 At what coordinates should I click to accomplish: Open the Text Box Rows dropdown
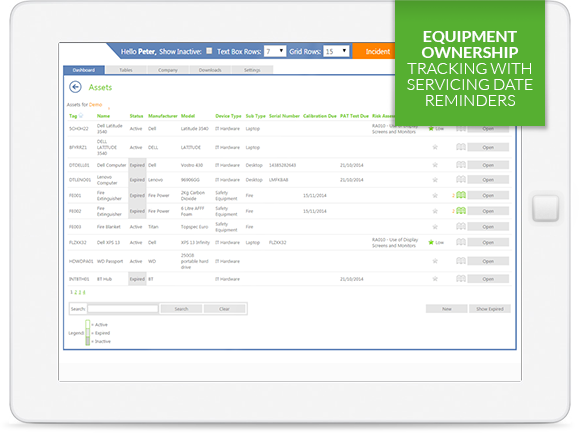pos(275,51)
